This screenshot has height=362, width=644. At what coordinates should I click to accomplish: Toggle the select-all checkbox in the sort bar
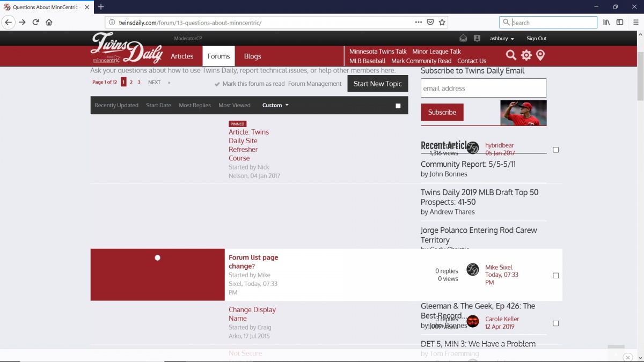coord(398,106)
